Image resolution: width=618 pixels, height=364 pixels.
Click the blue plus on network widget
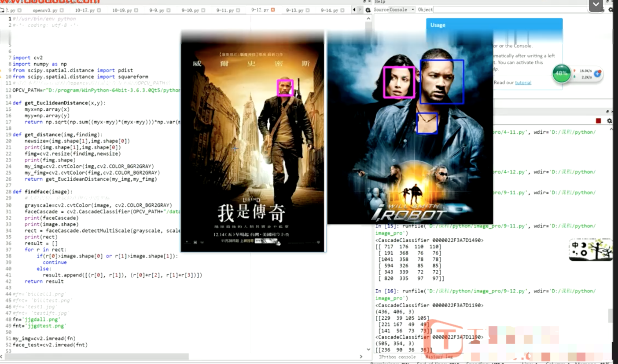tap(597, 74)
